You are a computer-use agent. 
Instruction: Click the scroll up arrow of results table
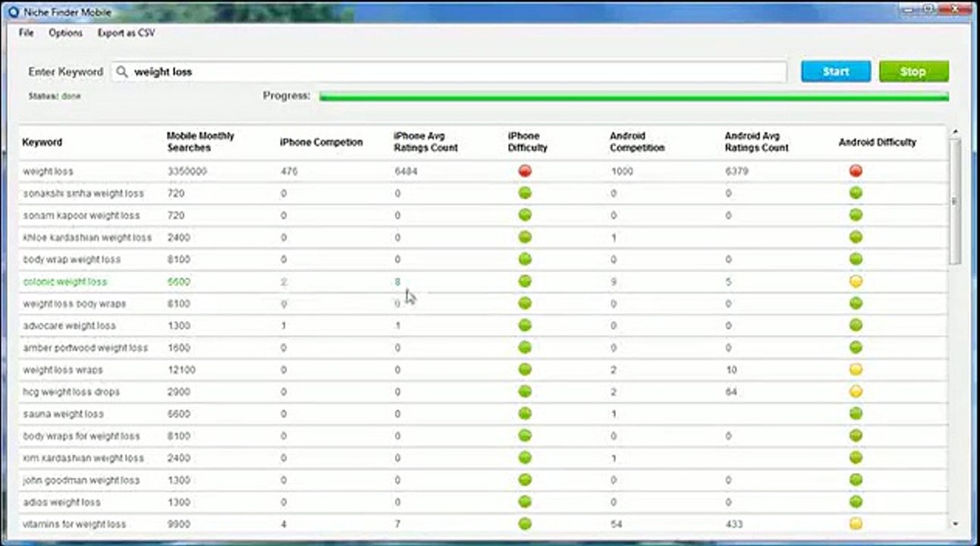[955, 132]
